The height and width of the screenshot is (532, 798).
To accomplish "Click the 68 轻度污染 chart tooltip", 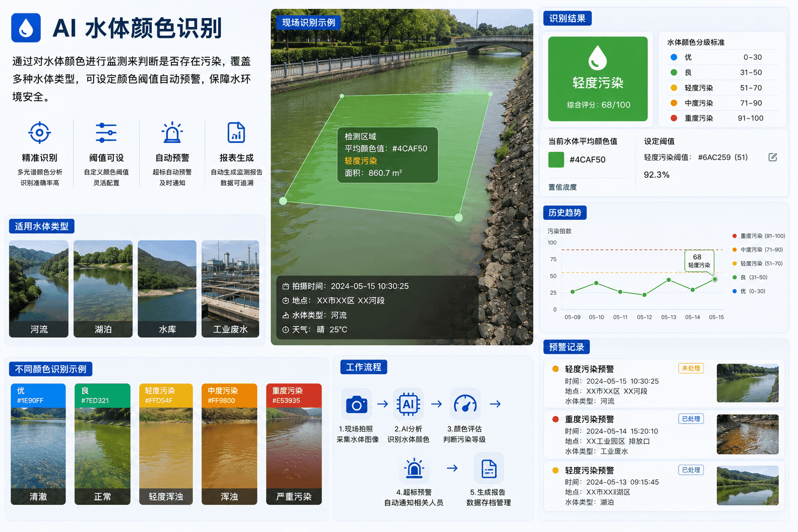I will coord(699,261).
